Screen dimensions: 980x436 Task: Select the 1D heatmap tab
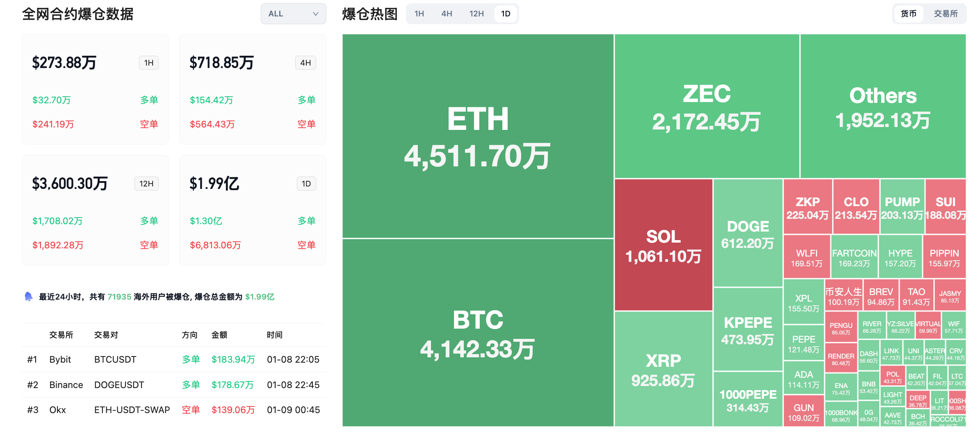point(506,14)
